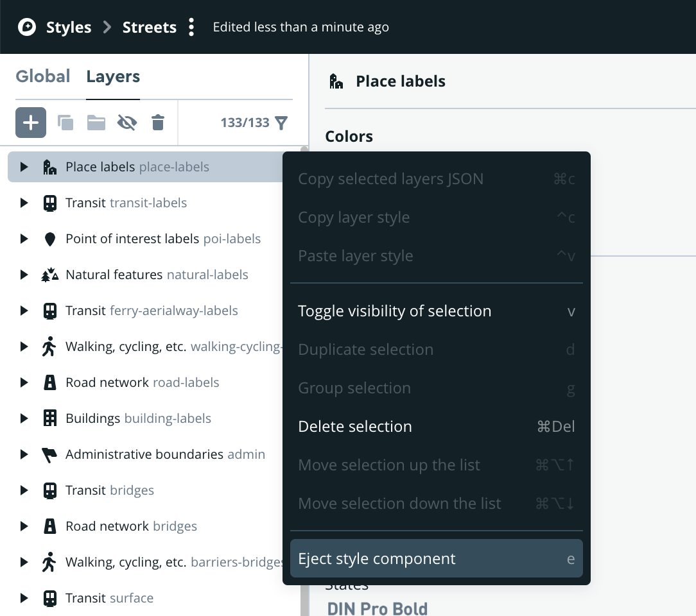This screenshot has height=616, width=696.
Task: Select the duplicate layers icon in toolbar
Action: click(65, 122)
